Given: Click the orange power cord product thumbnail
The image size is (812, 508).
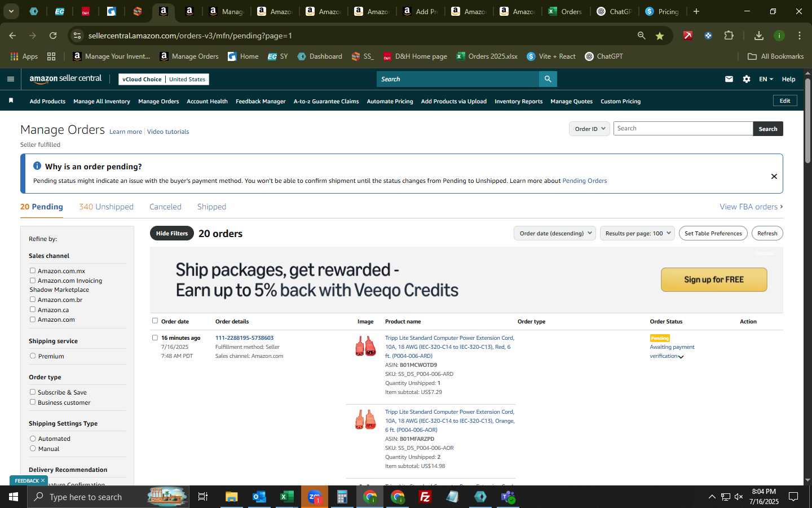Looking at the screenshot, I should click(x=365, y=420).
